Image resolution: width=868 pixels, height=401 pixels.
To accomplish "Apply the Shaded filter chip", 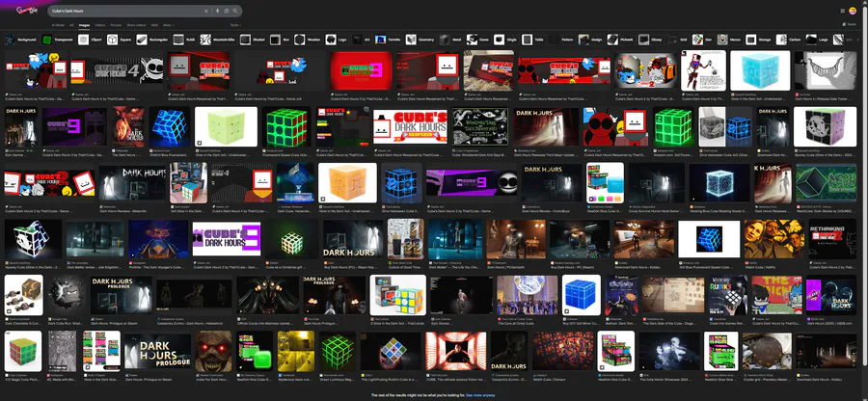I will 254,40.
